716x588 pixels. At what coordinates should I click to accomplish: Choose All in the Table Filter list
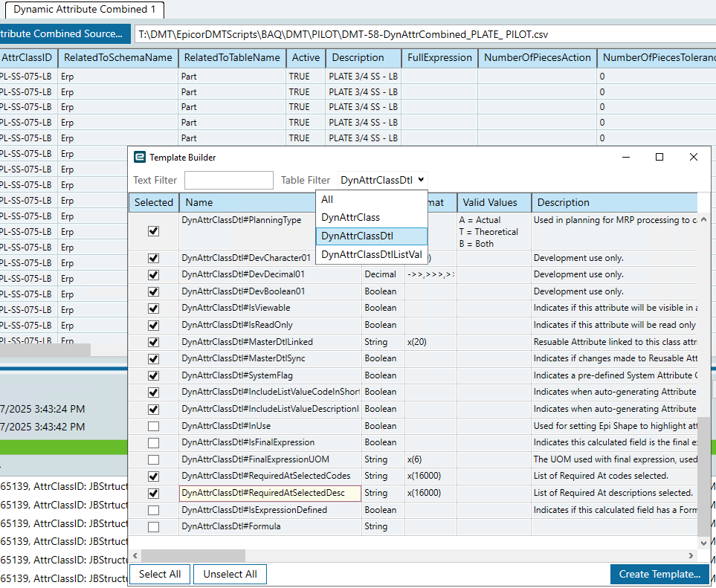pos(371,199)
